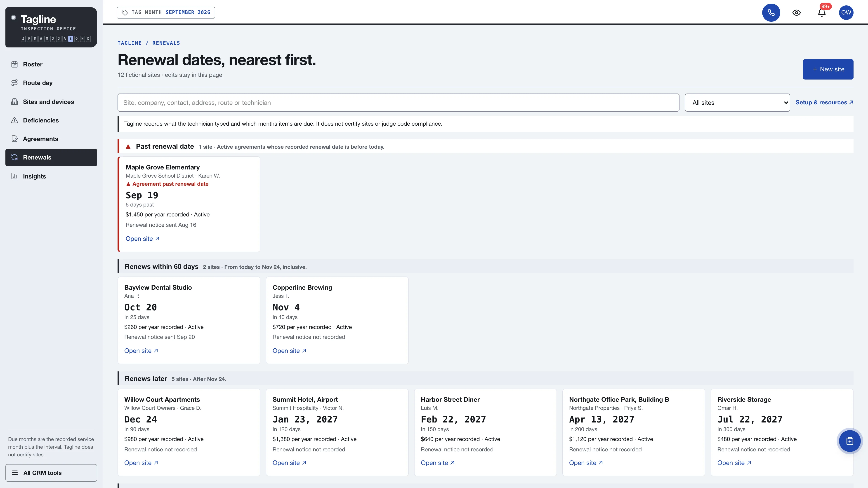Open the OW user avatar menu

846,13
